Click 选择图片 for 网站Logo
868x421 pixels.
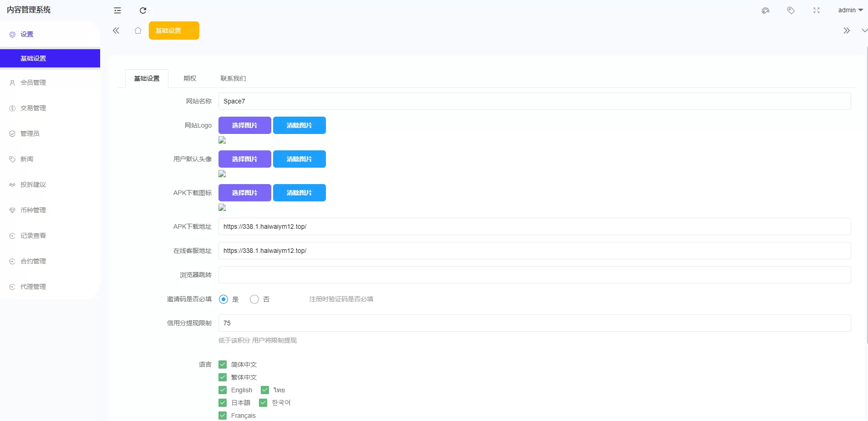[x=245, y=125]
